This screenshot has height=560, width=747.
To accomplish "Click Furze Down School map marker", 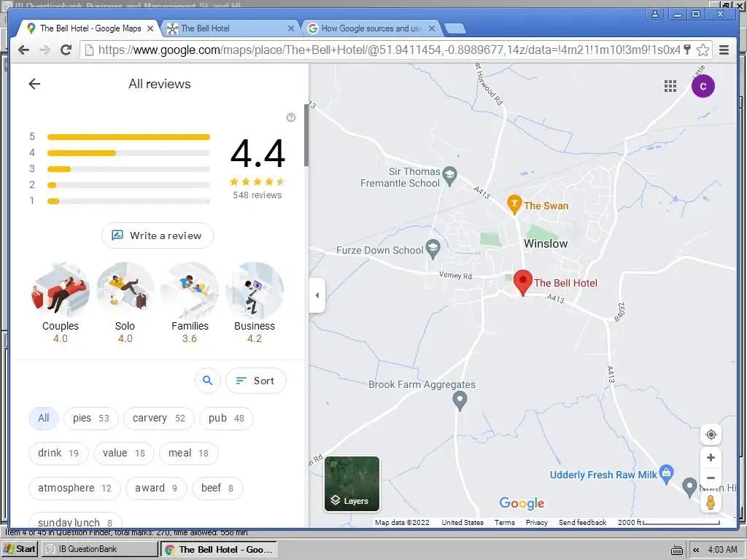I will click(x=433, y=249).
